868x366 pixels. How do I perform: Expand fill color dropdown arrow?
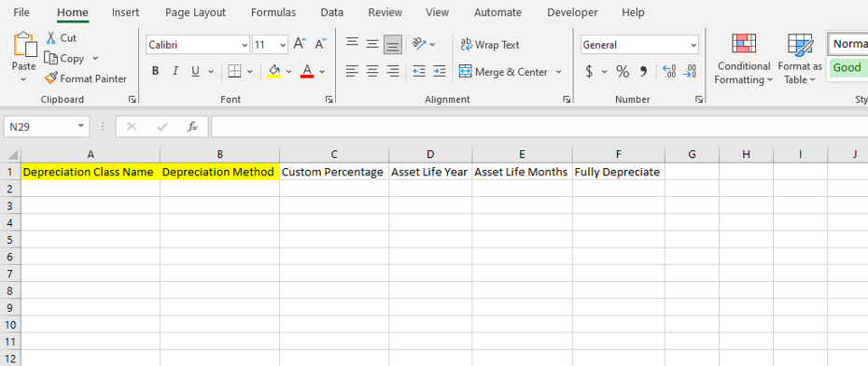[x=288, y=72]
